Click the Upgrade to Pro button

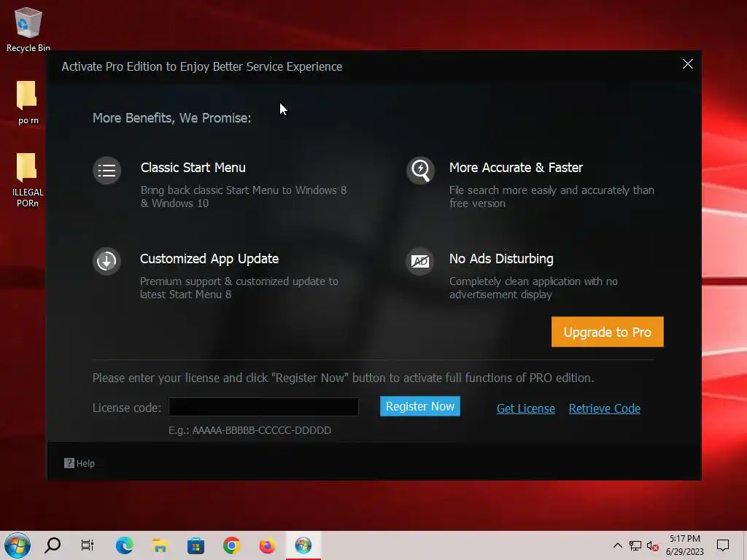pyautogui.click(x=608, y=332)
